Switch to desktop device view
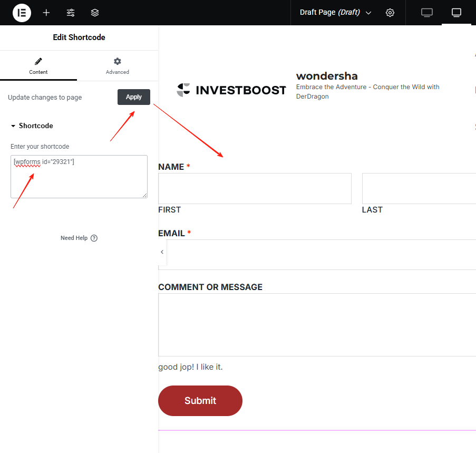The width and height of the screenshot is (476, 453). 427,13
